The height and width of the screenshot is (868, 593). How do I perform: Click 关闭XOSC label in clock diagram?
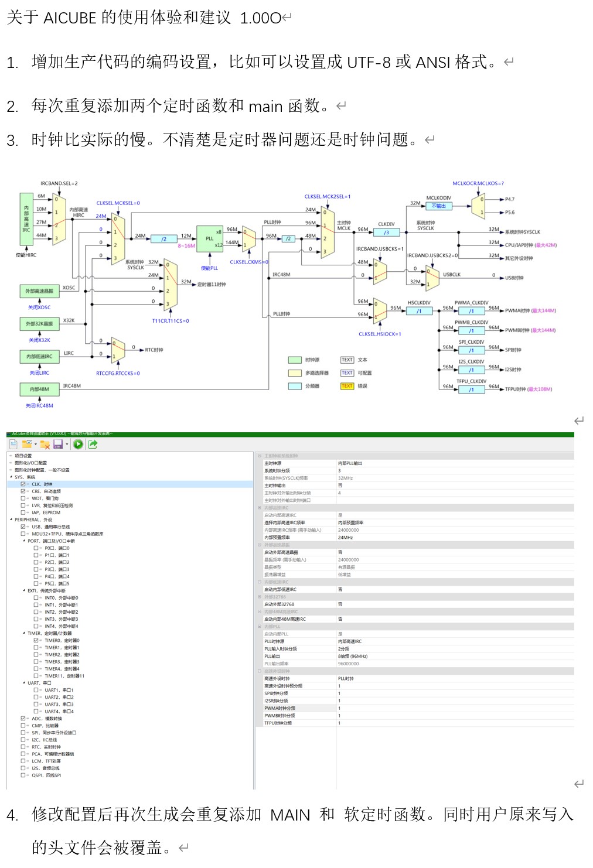coord(39,307)
